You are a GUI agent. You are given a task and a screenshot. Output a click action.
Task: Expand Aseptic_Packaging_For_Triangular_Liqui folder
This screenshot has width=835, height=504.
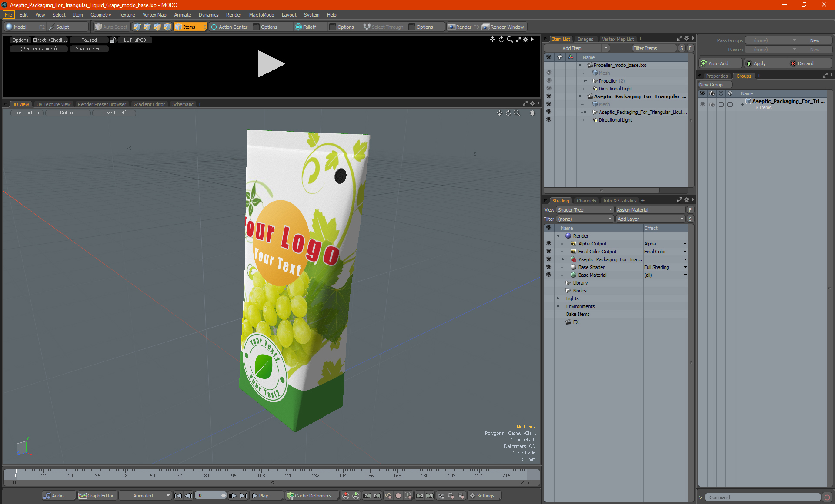[x=585, y=112]
